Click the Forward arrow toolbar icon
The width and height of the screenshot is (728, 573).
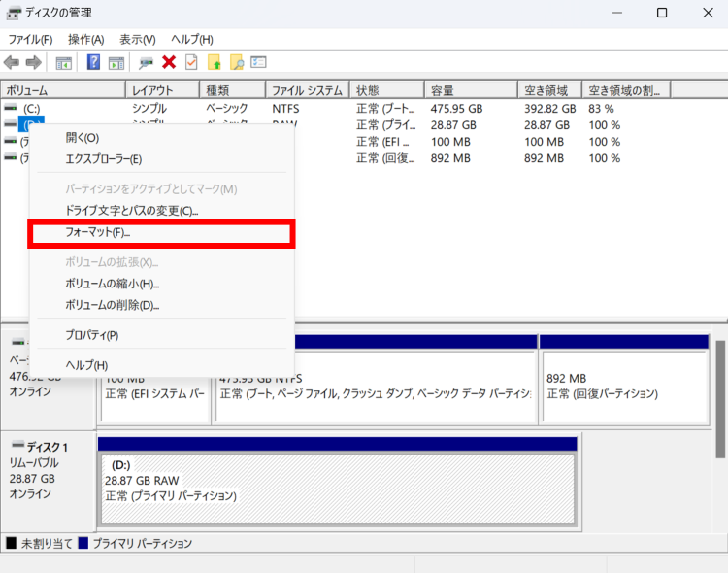click(x=33, y=62)
